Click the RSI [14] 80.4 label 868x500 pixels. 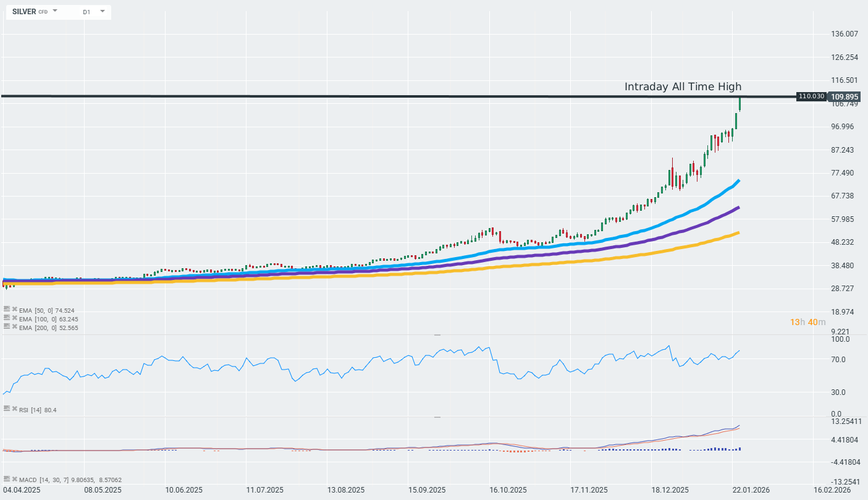click(38, 410)
